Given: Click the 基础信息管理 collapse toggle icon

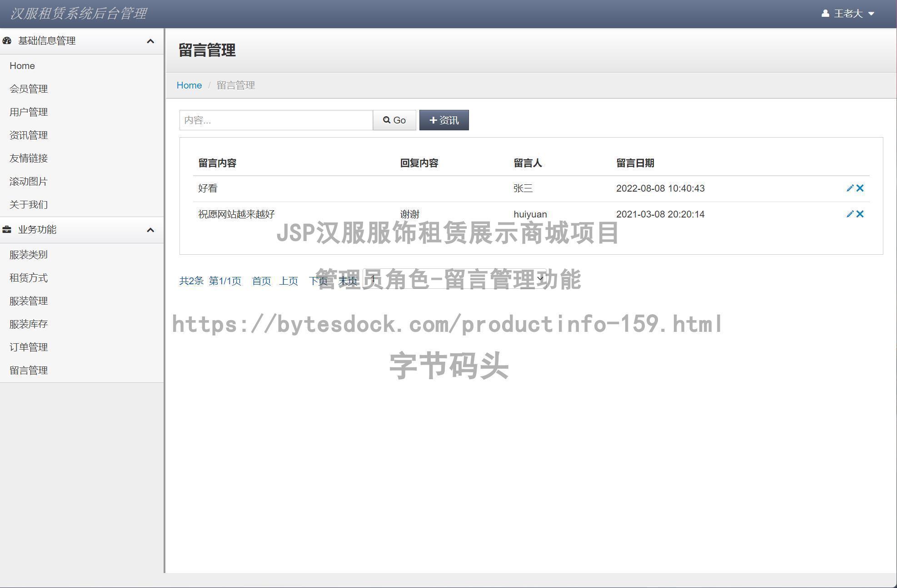Looking at the screenshot, I should [149, 41].
